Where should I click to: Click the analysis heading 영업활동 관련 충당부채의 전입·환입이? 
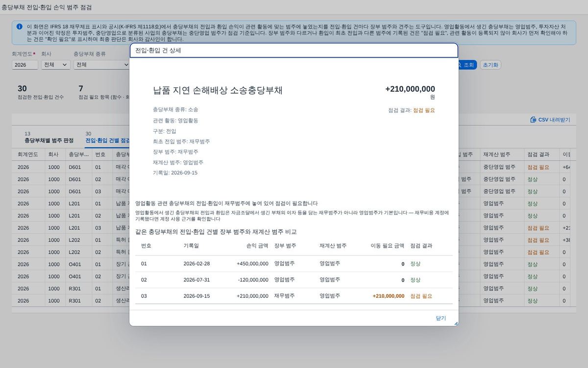point(226,203)
